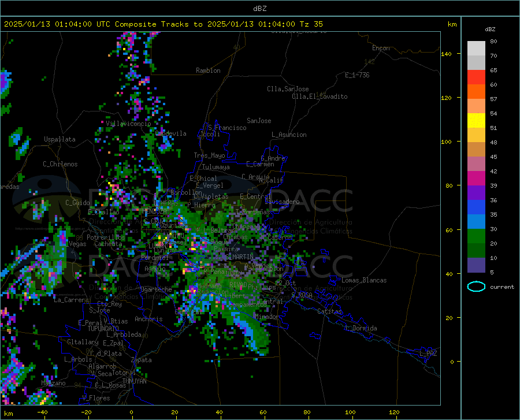Click the 'Zapata' map label
Viewport: 520px width, 420px height.
(142, 360)
